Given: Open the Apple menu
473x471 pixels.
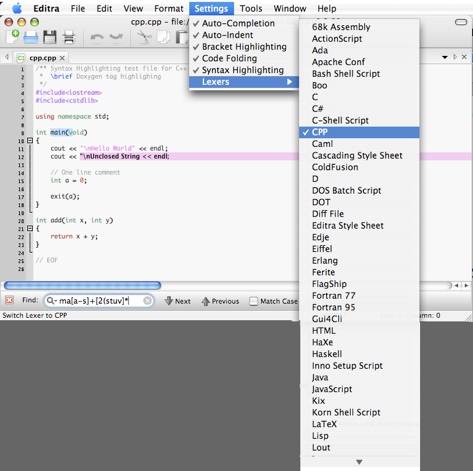Looking at the screenshot, I should pos(17,8).
